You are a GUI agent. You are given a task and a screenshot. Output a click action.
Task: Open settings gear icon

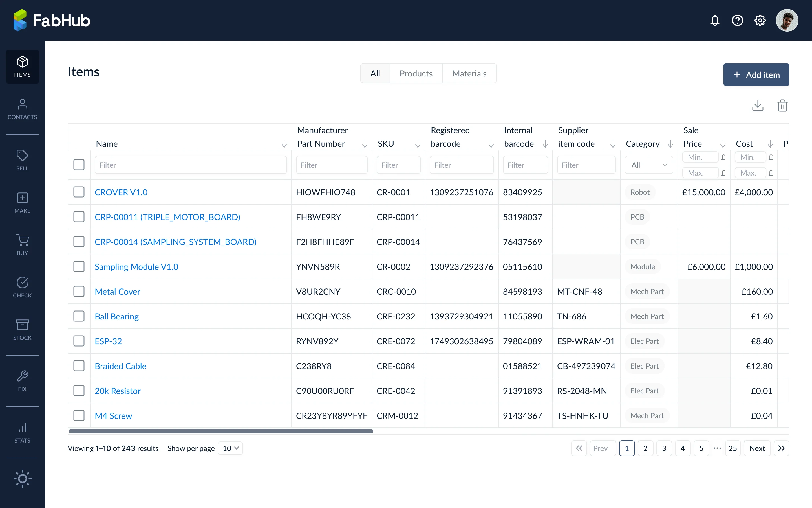coord(760,21)
